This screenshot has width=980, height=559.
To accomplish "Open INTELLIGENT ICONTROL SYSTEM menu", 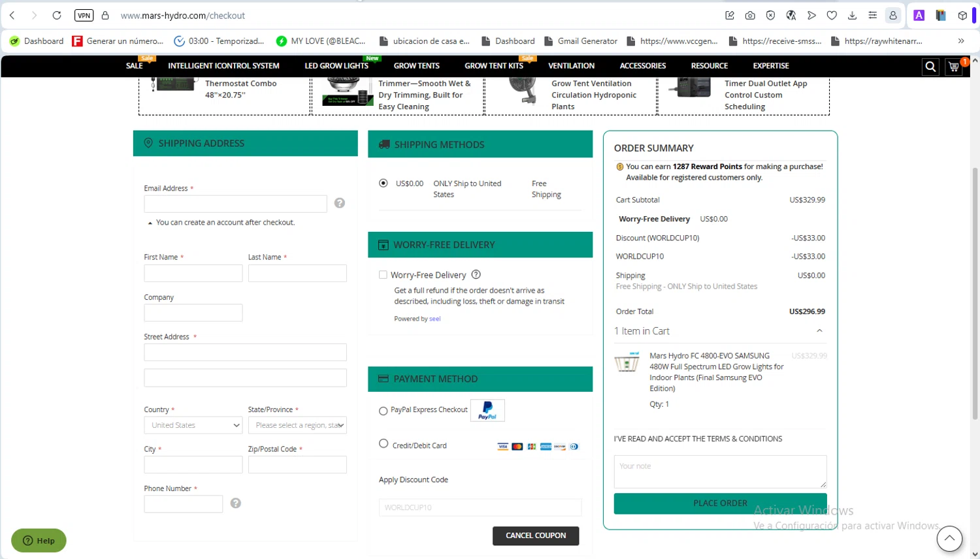I will pos(223,66).
